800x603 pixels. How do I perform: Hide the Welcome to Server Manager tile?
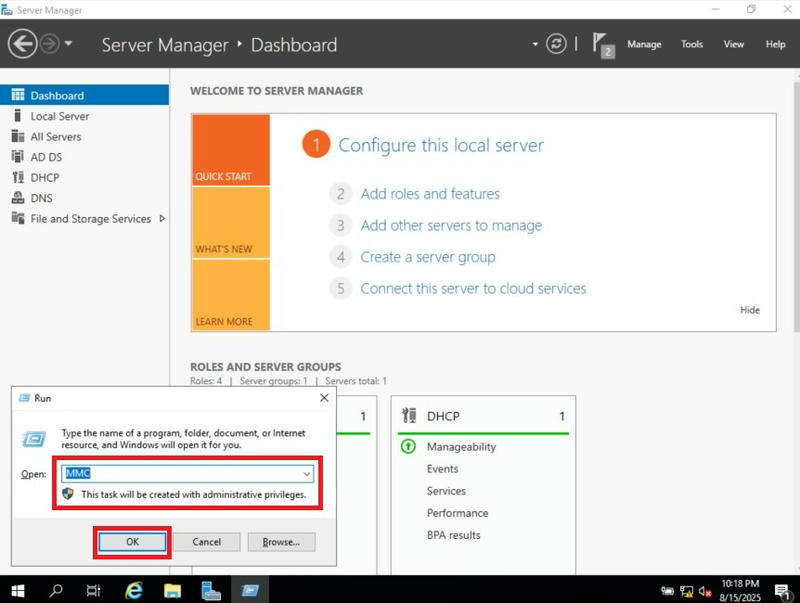[x=749, y=310]
